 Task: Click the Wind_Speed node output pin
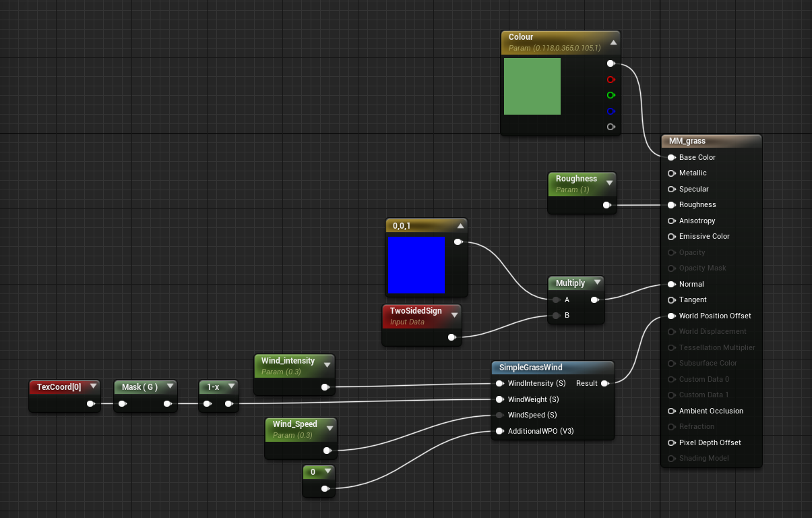[327, 451]
